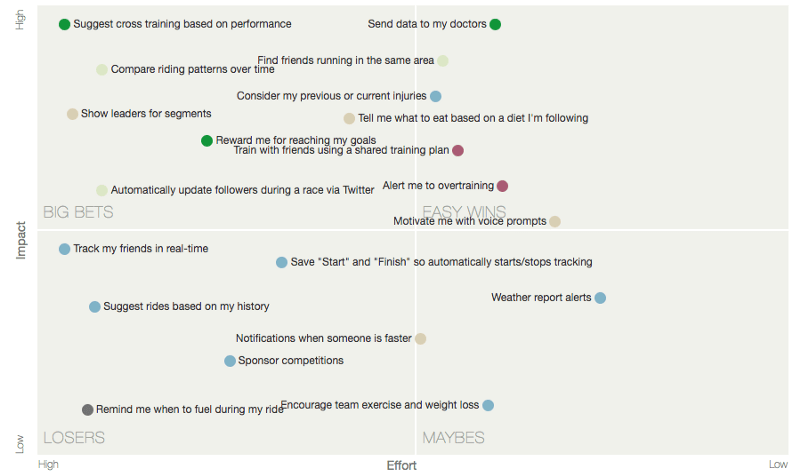The image size is (800, 476).
Task: Select the Find friends running dot
Action: point(443,61)
